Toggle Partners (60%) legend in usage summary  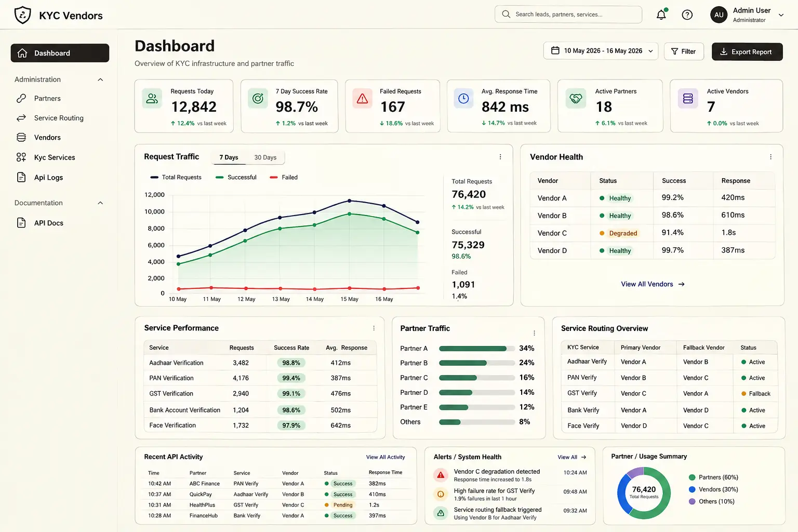point(713,477)
